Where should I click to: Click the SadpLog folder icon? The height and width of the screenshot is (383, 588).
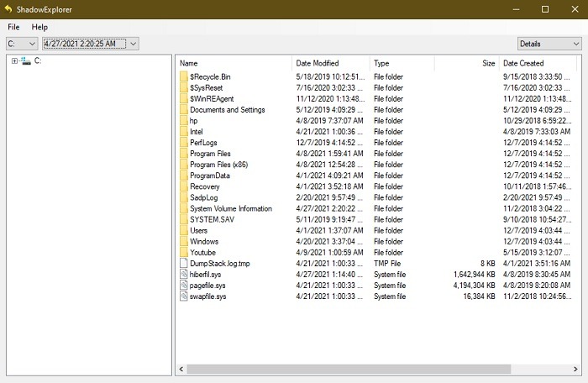[x=184, y=197]
